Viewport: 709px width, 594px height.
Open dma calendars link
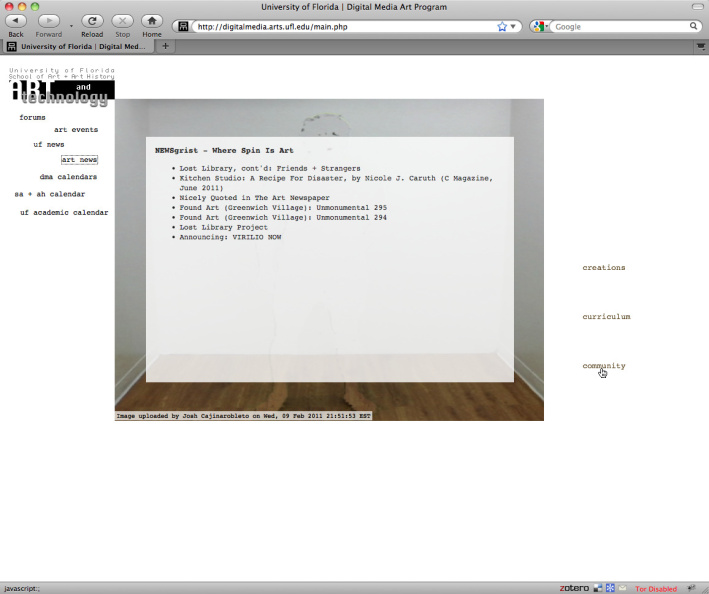(x=68, y=177)
